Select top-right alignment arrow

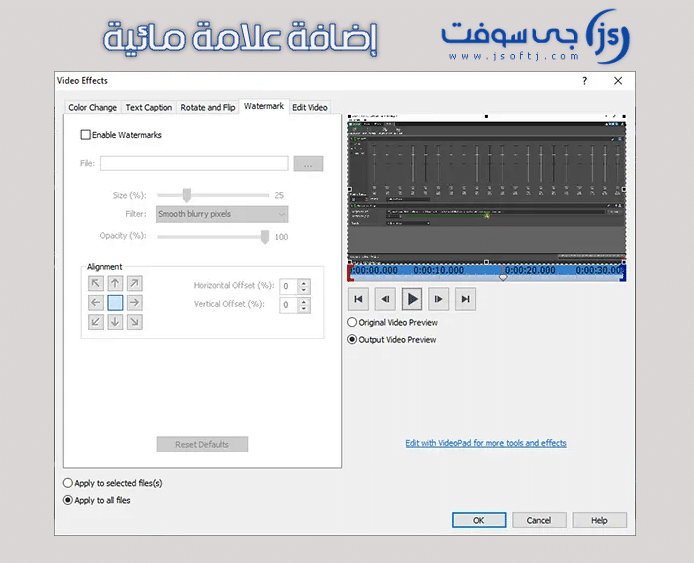[x=135, y=283]
